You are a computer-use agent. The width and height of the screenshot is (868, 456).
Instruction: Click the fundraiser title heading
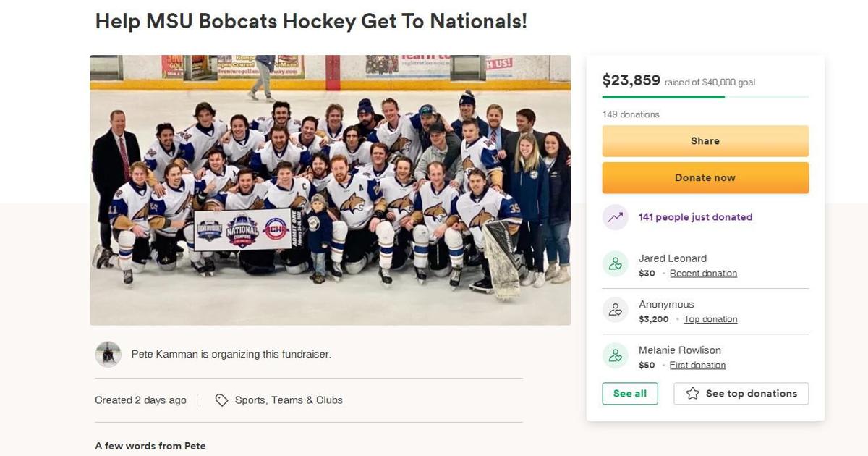click(x=311, y=22)
